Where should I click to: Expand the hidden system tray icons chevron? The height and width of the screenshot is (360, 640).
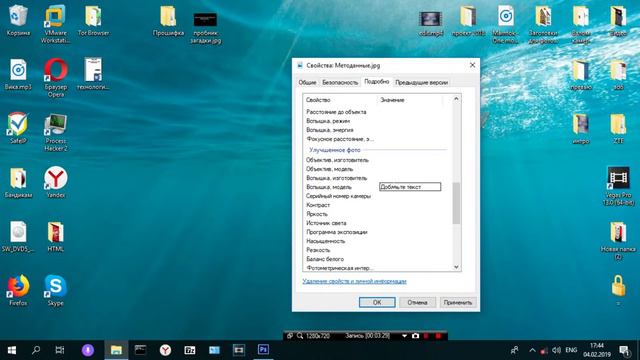point(532,350)
